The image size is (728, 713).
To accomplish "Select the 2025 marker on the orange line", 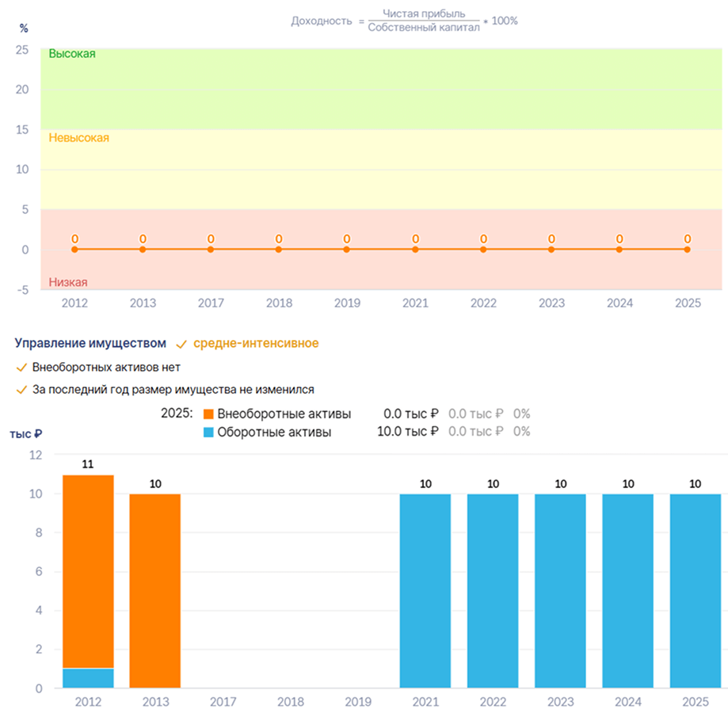I will pos(687,250).
